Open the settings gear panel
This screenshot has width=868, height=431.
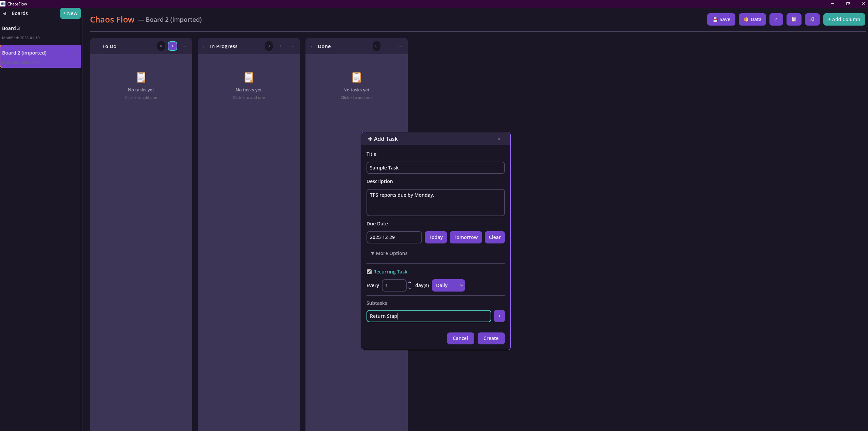click(812, 19)
